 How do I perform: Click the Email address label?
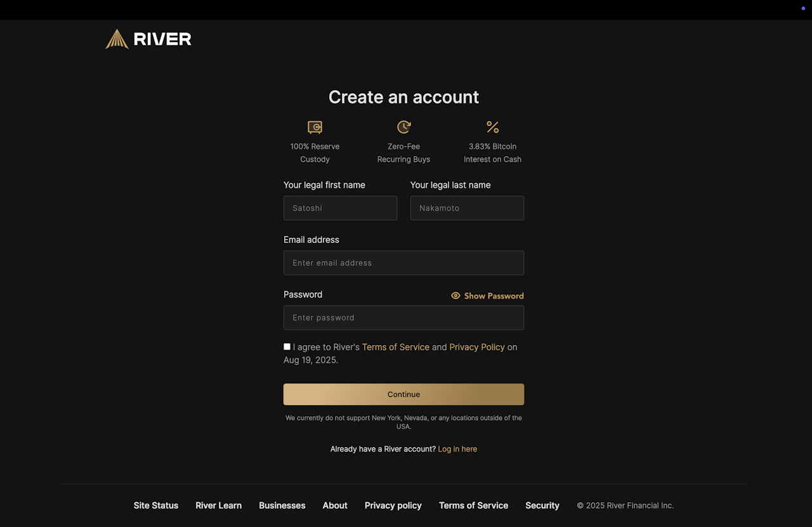311,240
